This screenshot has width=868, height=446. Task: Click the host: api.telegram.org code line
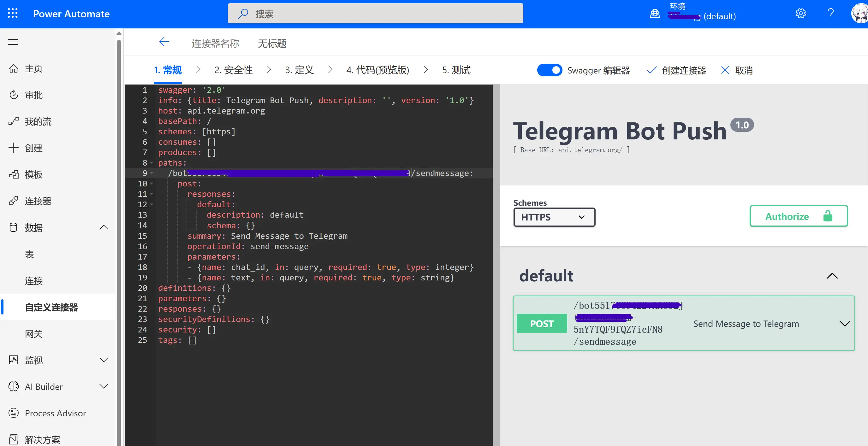[211, 111]
